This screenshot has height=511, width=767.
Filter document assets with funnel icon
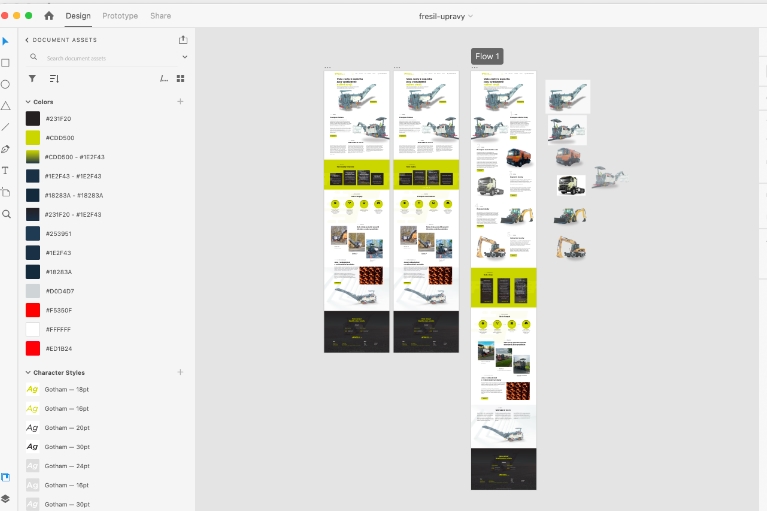pyautogui.click(x=32, y=78)
